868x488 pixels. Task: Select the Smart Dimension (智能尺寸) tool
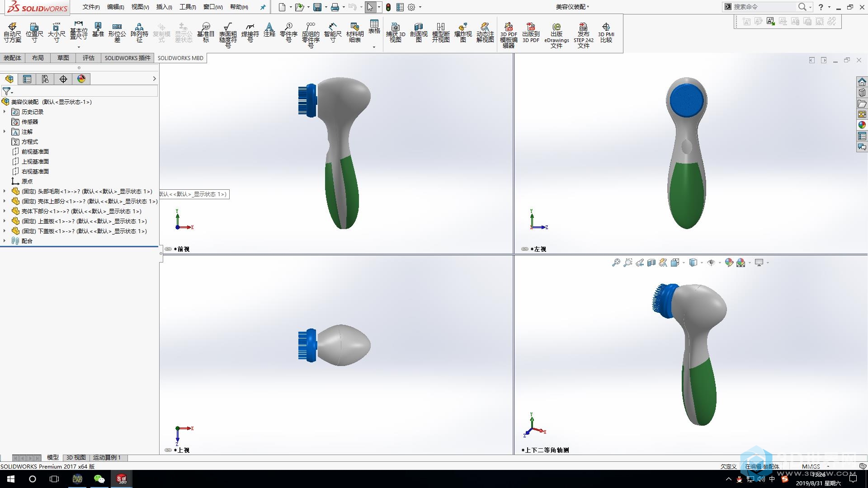point(333,33)
